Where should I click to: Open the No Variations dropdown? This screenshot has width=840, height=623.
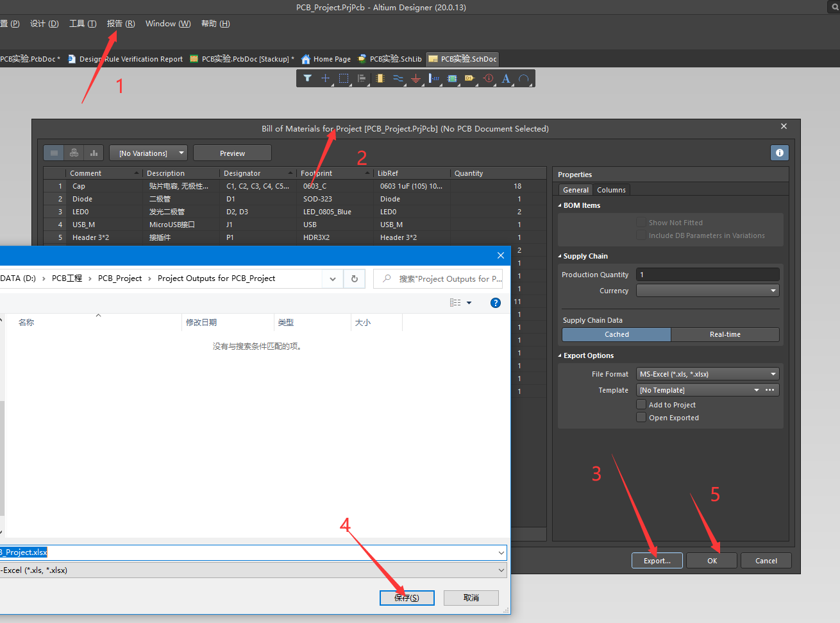148,153
